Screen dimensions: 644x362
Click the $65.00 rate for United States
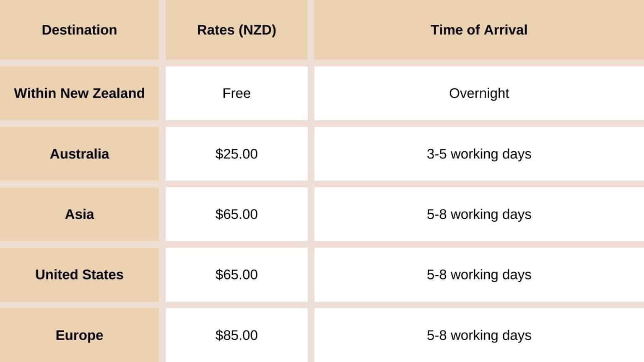[x=236, y=274]
